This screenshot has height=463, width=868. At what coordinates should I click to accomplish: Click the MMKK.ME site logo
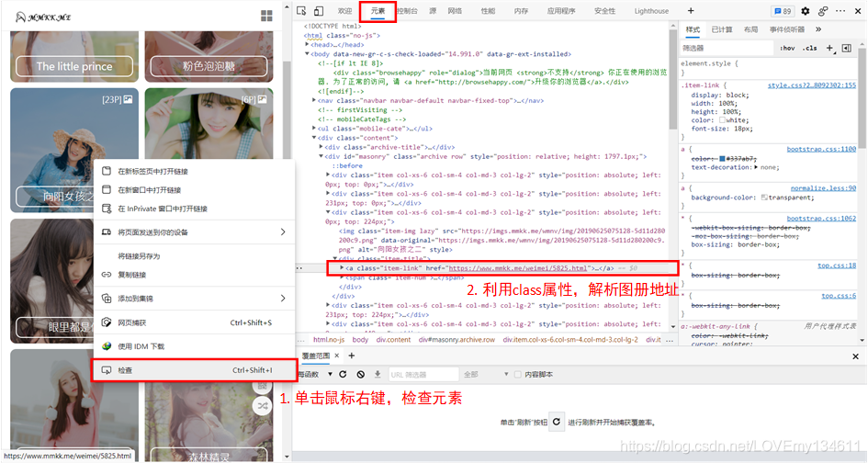tap(43, 17)
